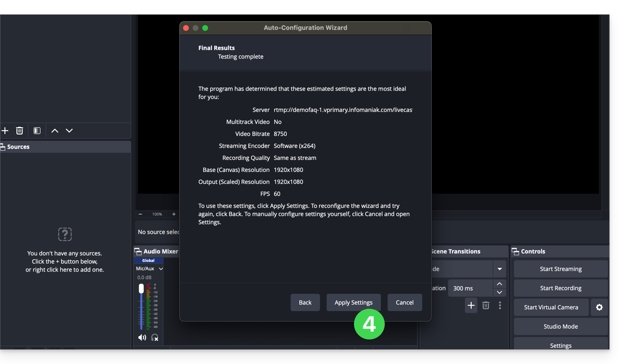Click the Mic/Aux volume slider handle
Image resolution: width=624 pixels, height=364 pixels.
click(x=141, y=289)
